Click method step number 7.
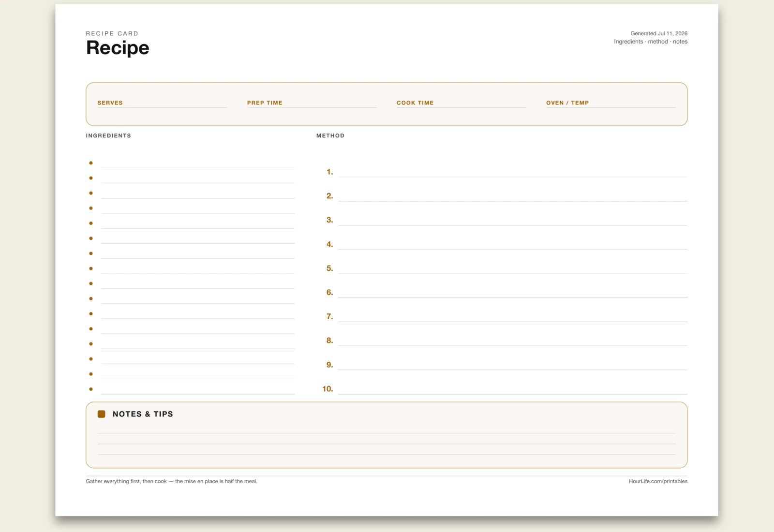This screenshot has width=774, height=532. tap(329, 317)
